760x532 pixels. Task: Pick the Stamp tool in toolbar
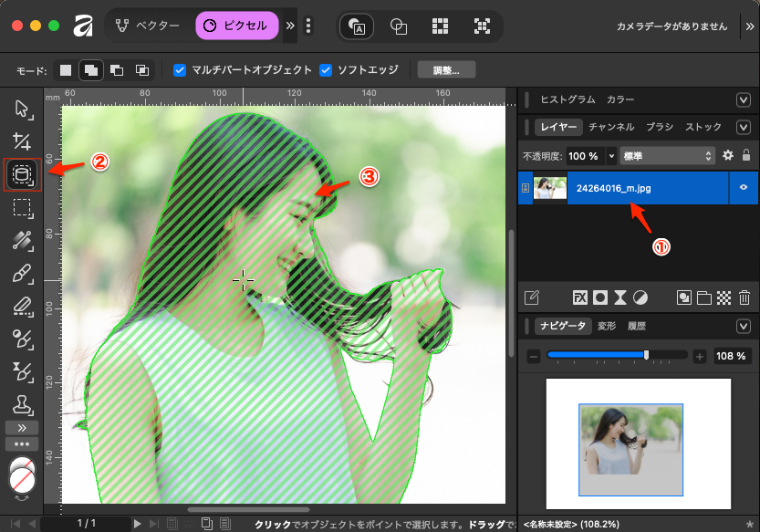point(23,402)
